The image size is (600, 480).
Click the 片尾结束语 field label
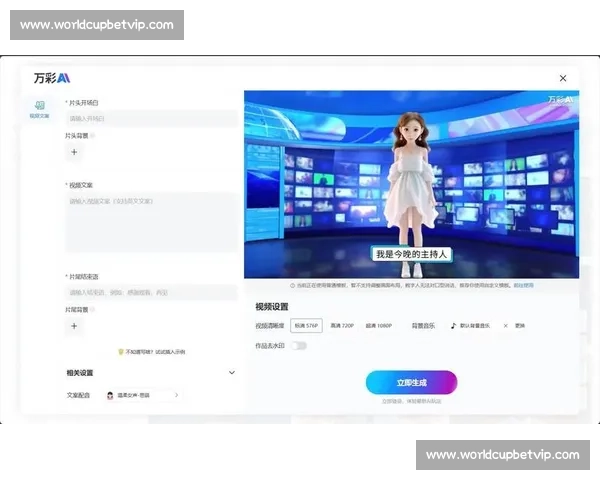[82, 276]
